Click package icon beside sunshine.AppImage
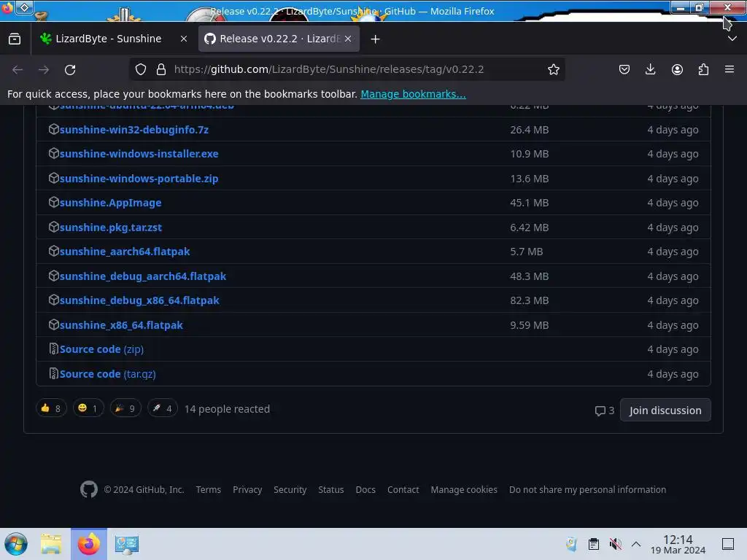The height and width of the screenshot is (560, 747). (x=54, y=203)
